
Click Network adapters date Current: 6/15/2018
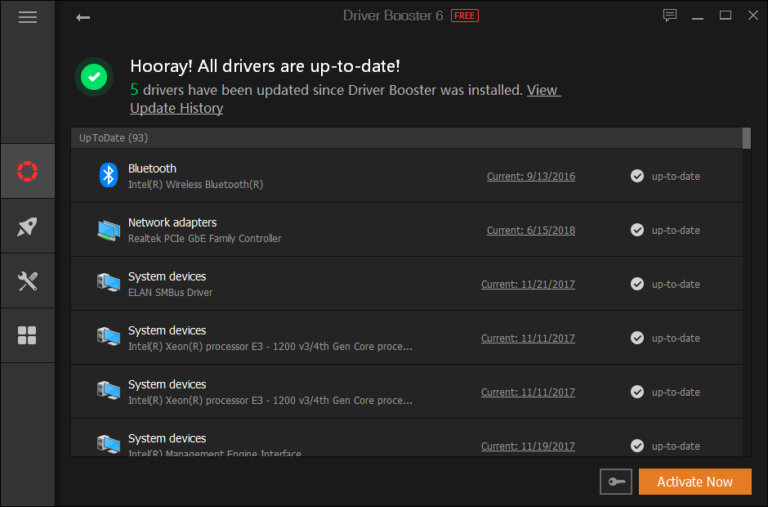(x=530, y=231)
